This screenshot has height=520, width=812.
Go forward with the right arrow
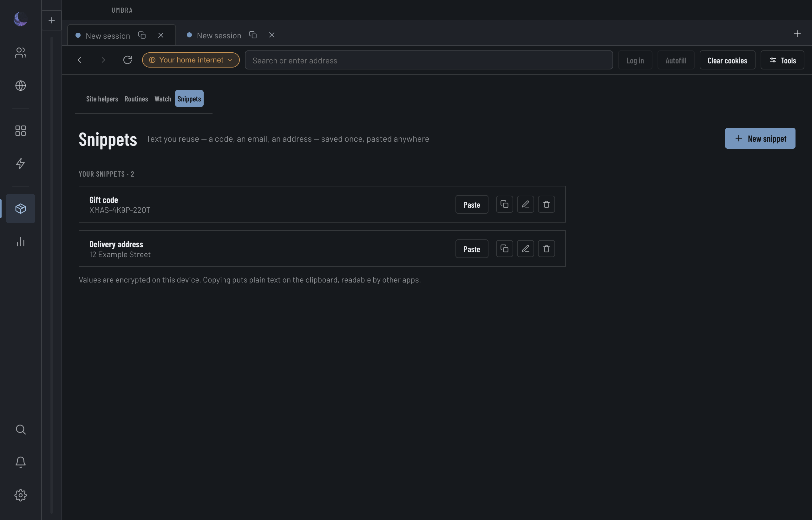click(x=103, y=60)
